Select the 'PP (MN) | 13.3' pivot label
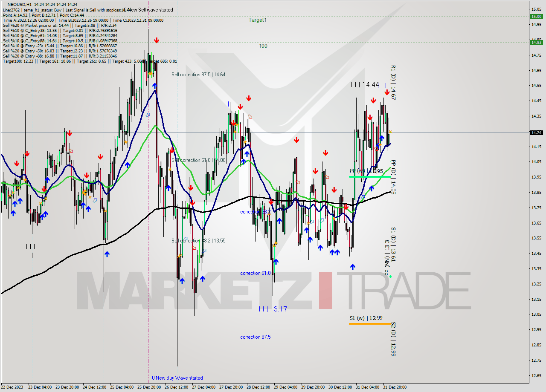546x392 pixels. click(387, 257)
